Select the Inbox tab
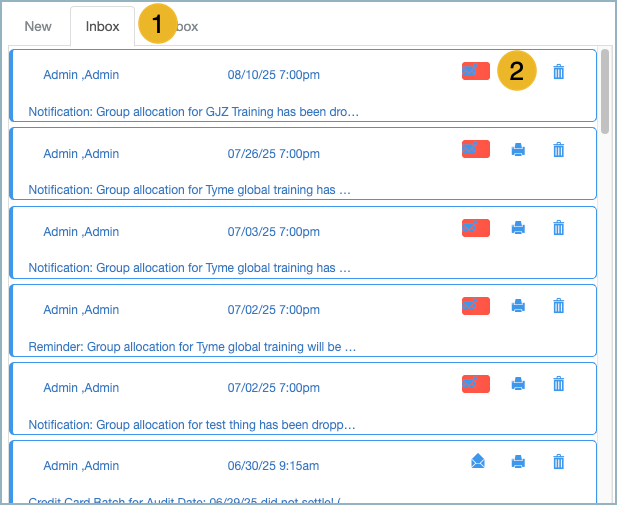This screenshot has height=505, width=617. coord(102,26)
